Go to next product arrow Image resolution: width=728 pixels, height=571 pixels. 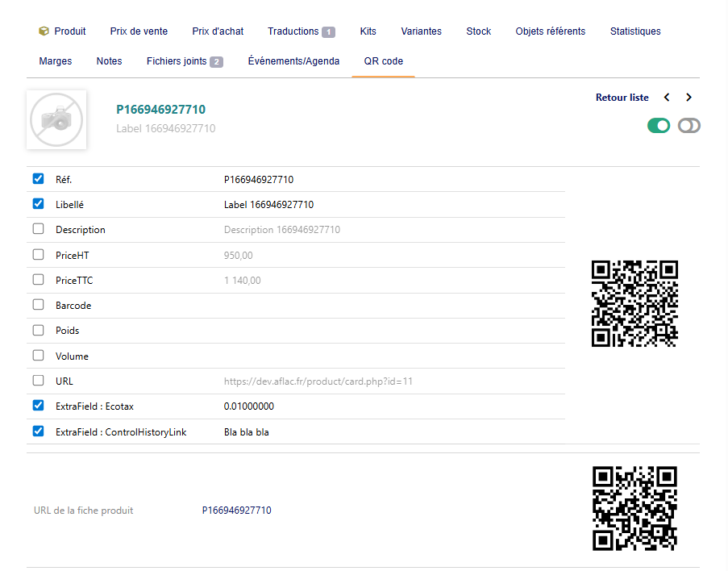point(688,98)
